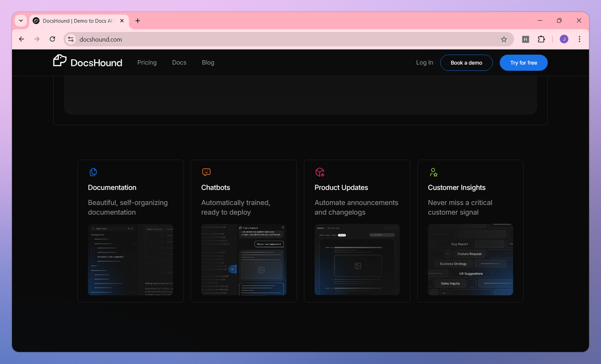Click the "Book a demo" button
The width and height of the screenshot is (601, 364).
[x=466, y=62]
